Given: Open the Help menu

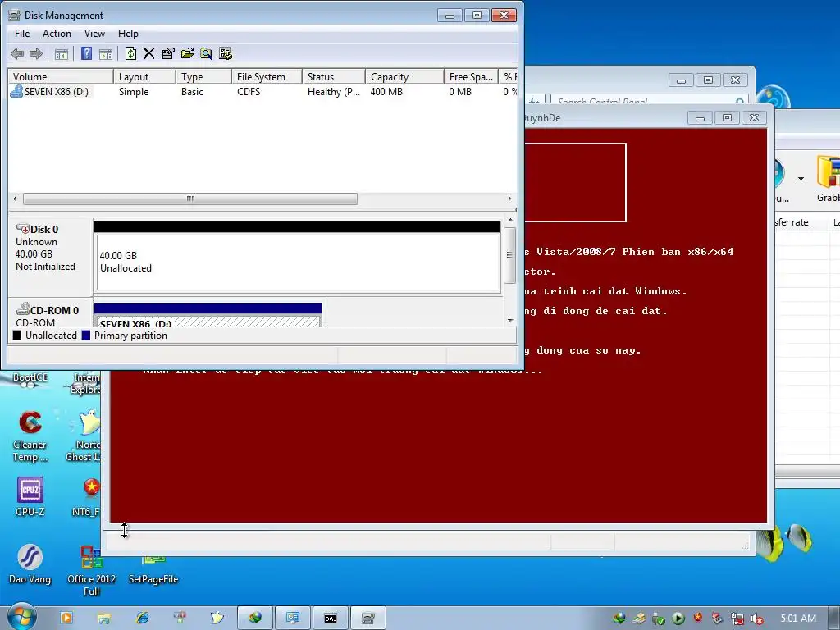Looking at the screenshot, I should (128, 33).
